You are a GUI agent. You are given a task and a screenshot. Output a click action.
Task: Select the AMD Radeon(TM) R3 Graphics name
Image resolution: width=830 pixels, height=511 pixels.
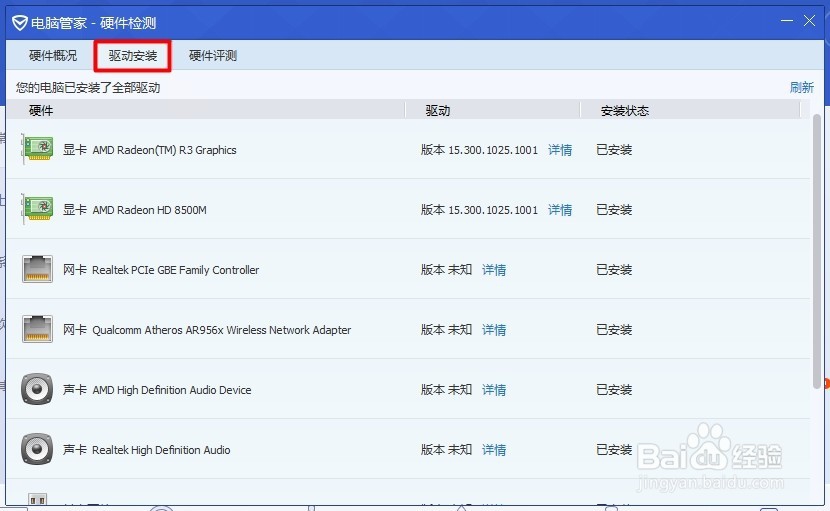[164, 150]
